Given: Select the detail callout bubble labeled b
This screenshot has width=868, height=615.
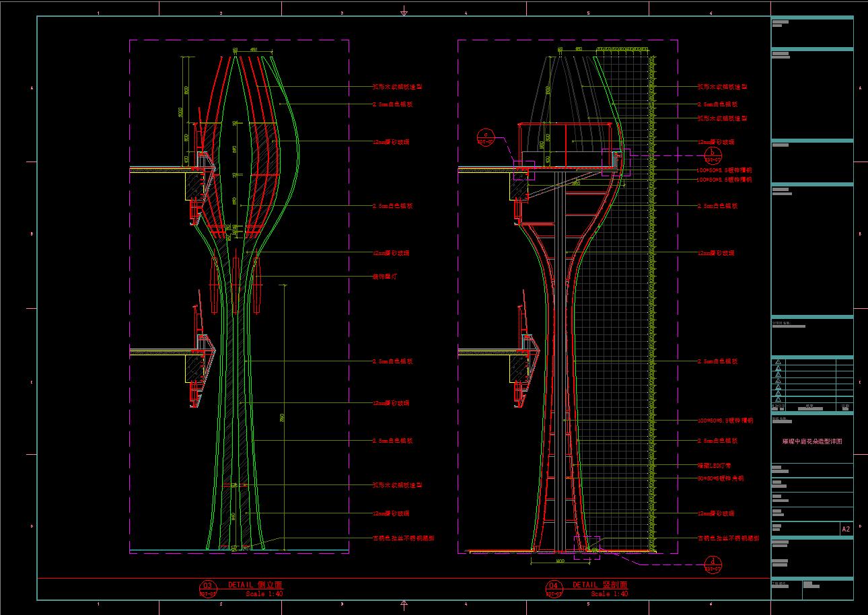Looking at the screenshot, I should pyautogui.click(x=713, y=155).
